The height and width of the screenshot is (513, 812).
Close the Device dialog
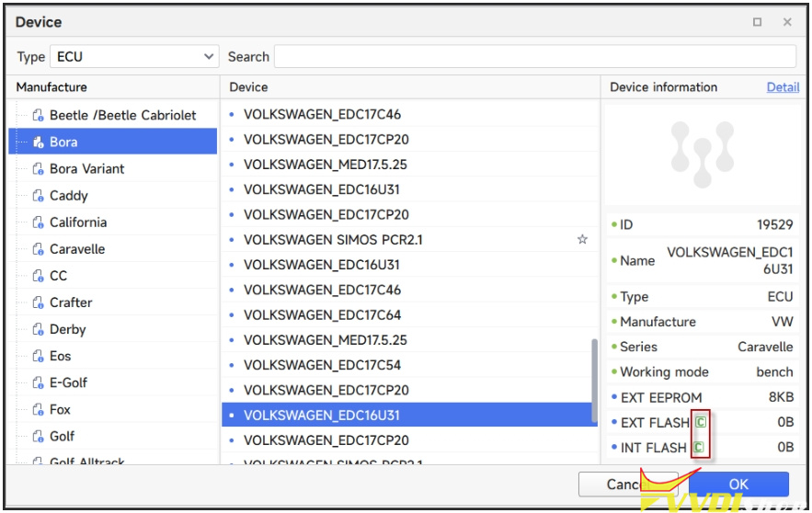point(787,22)
